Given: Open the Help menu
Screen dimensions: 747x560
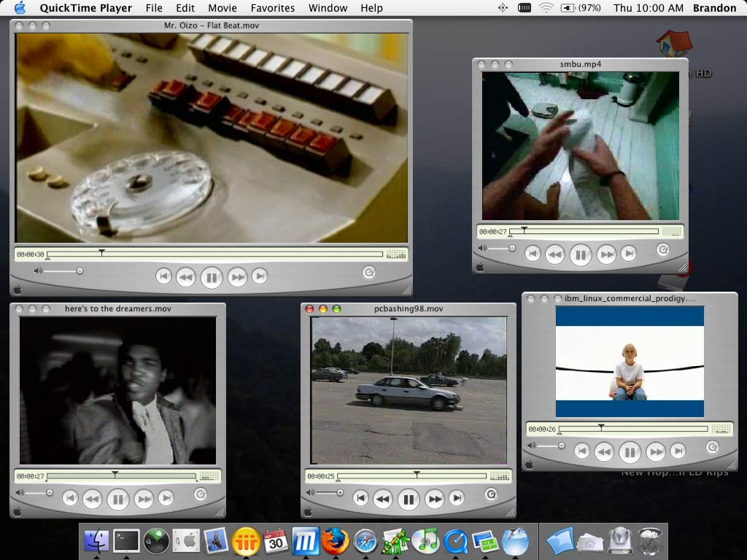Looking at the screenshot, I should click(x=371, y=8).
